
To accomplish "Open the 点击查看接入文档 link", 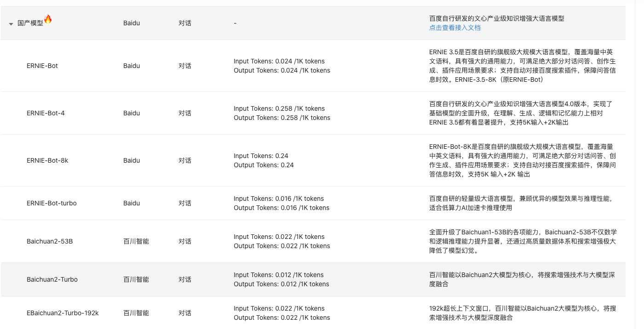I will pos(455,28).
